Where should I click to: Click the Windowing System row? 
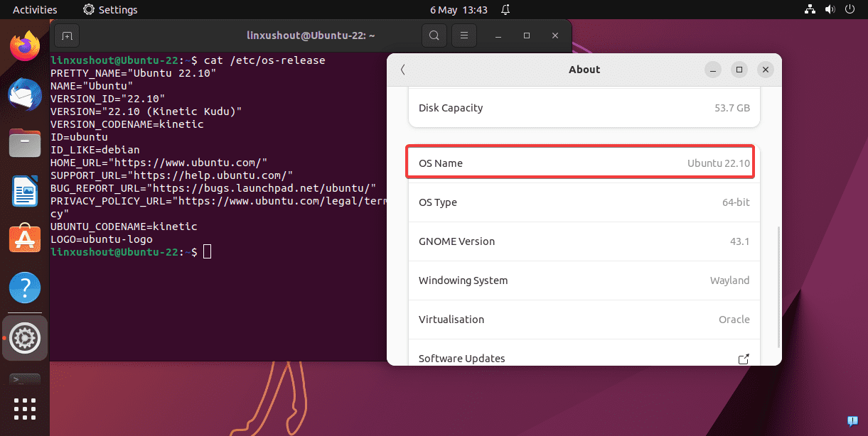click(x=584, y=280)
